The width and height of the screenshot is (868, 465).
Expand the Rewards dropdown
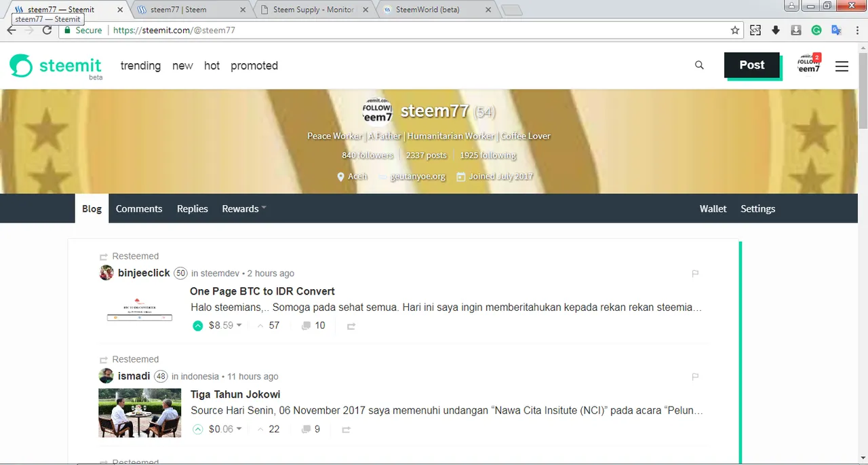pos(244,208)
